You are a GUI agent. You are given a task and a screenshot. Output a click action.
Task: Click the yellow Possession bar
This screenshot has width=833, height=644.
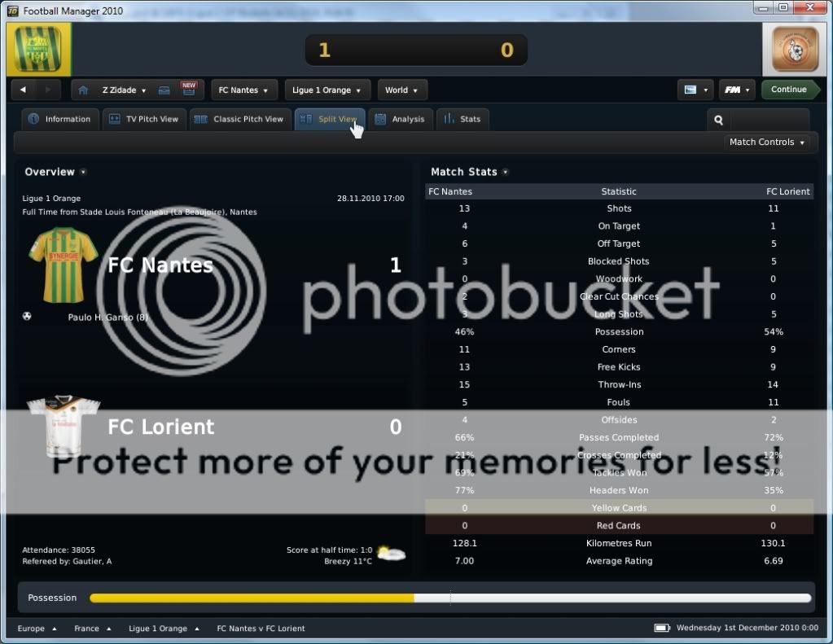[x=252, y=598]
